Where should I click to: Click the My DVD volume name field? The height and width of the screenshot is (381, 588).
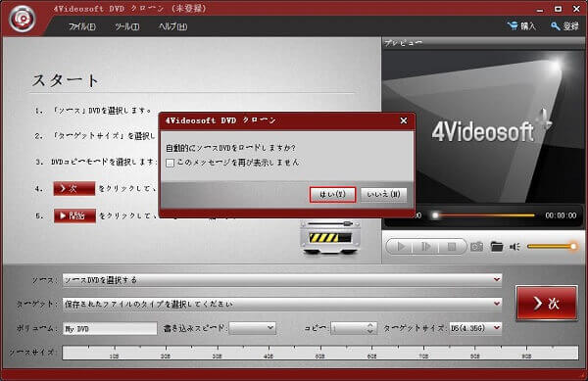tap(110, 328)
